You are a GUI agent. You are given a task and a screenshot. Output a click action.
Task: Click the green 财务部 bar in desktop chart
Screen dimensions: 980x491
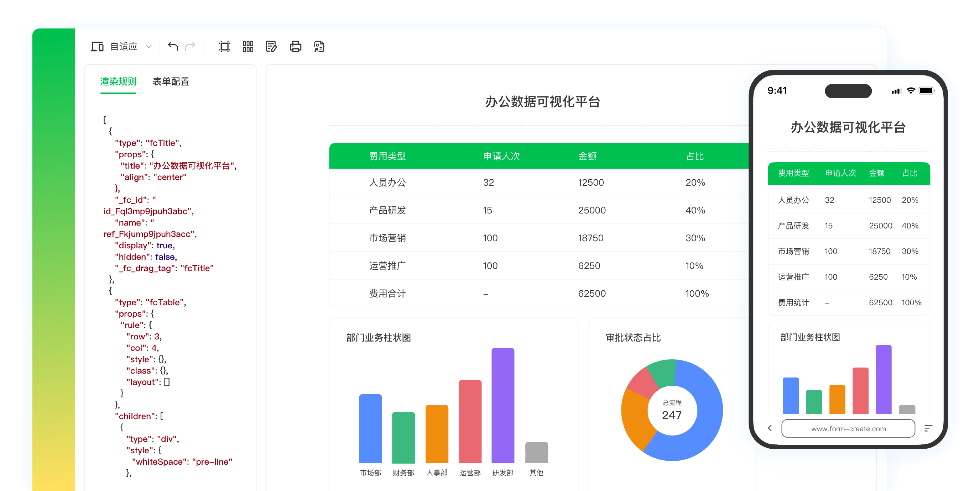pos(403,437)
